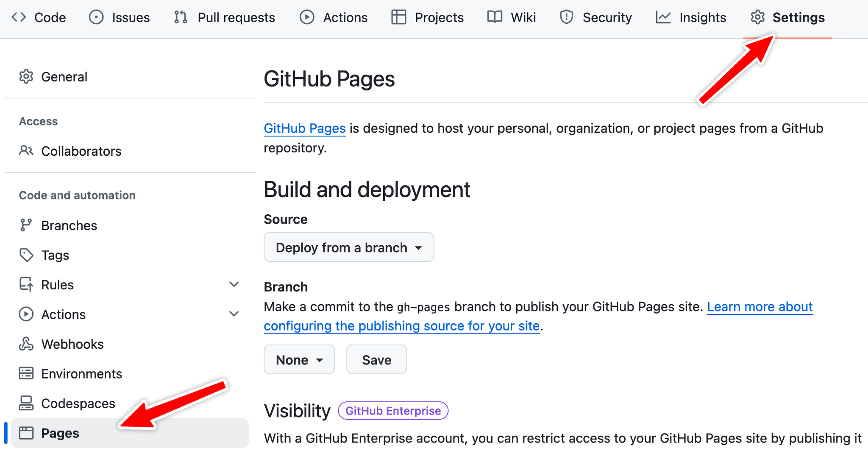
Task: Click the Code angle-brackets icon
Action: (19, 17)
